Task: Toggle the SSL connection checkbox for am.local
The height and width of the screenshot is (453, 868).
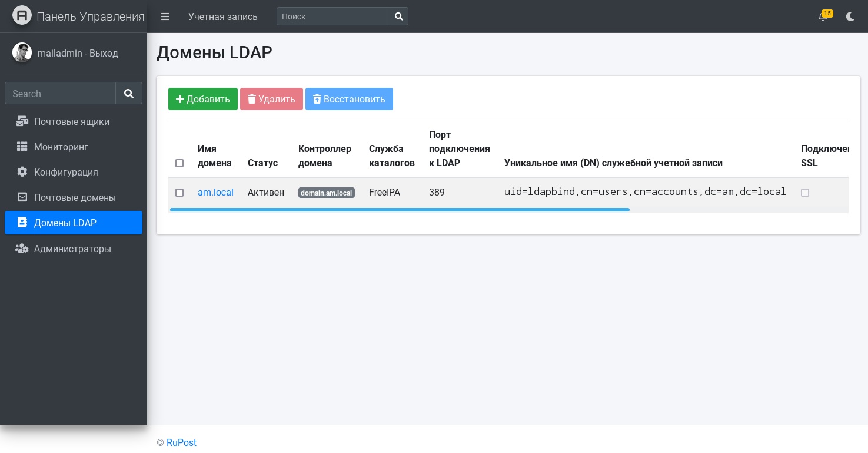Action: 805,193
